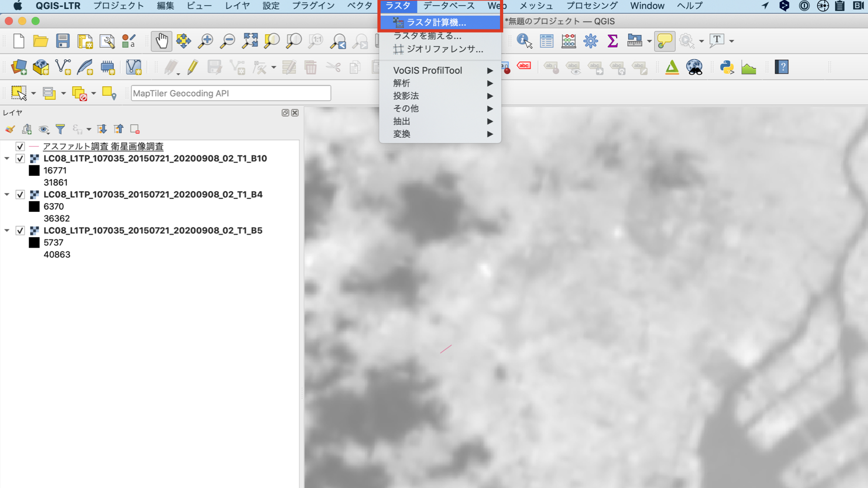Screen dimensions: 868x488
Task: Toggle visibility checkbox of the B5 layer
Action: click(x=20, y=230)
